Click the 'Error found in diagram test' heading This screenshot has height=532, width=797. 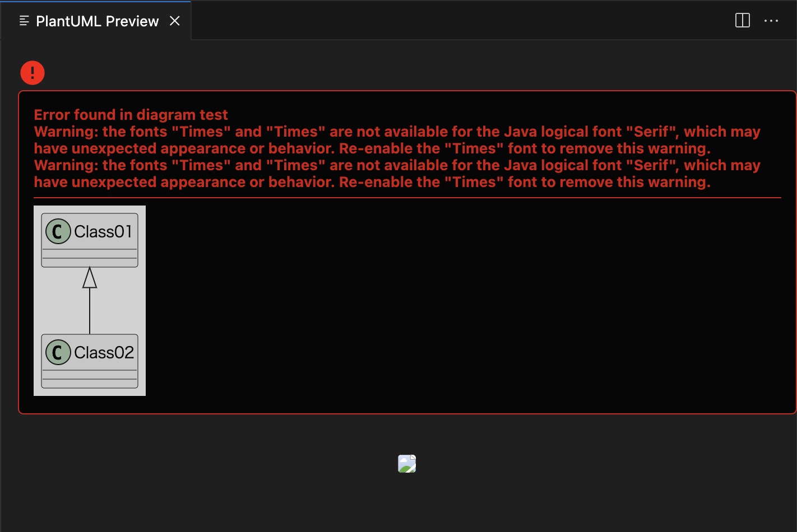131,115
